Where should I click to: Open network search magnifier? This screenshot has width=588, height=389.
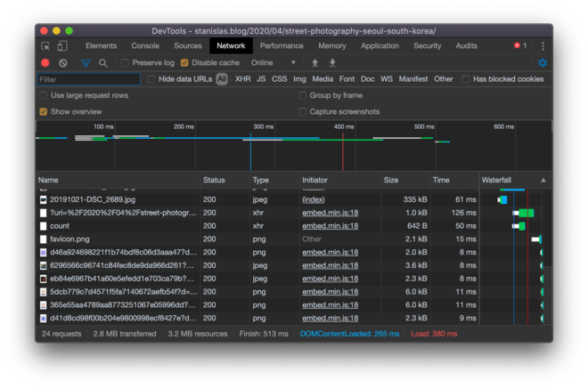(x=103, y=63)
